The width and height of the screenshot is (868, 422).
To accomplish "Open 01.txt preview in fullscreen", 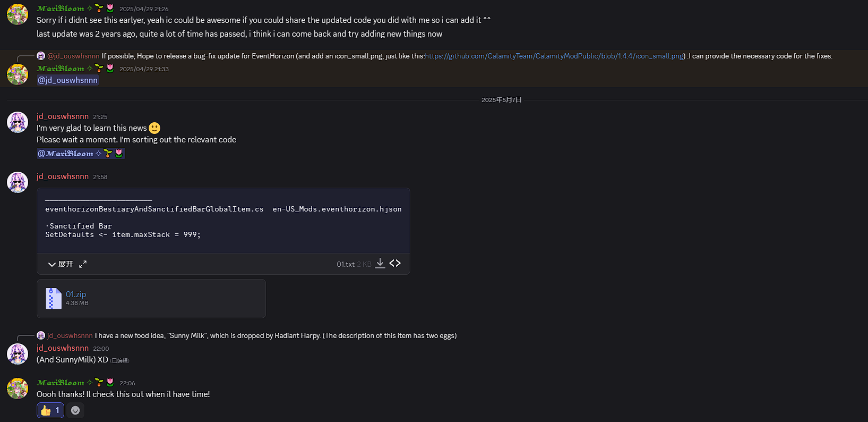I will [x=83, y=264].
